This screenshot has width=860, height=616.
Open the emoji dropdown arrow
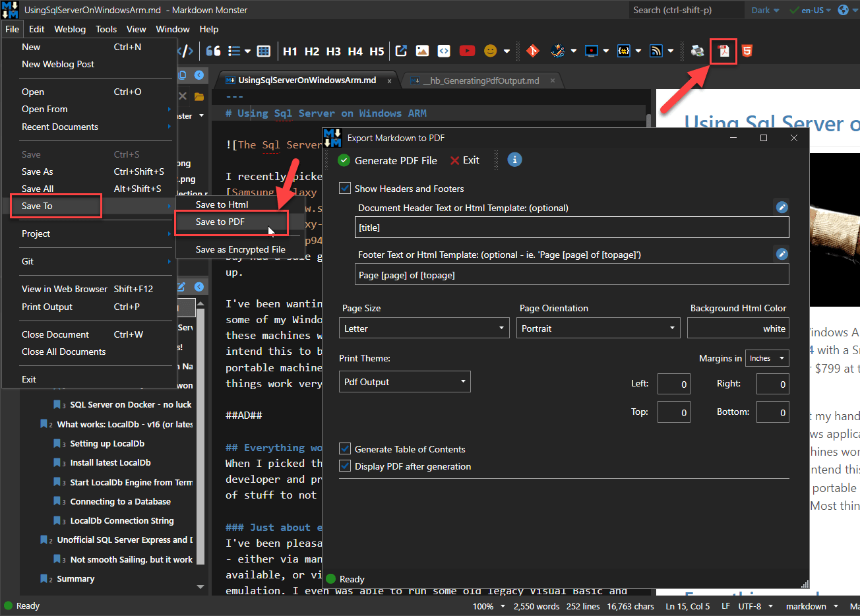point(507,51)
